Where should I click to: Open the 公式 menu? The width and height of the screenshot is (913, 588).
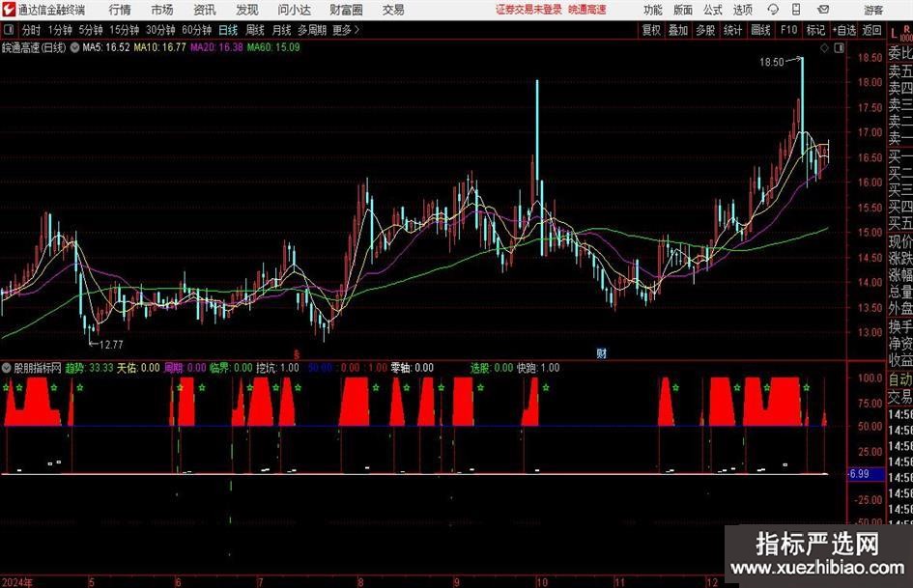(x=713, y=10)
